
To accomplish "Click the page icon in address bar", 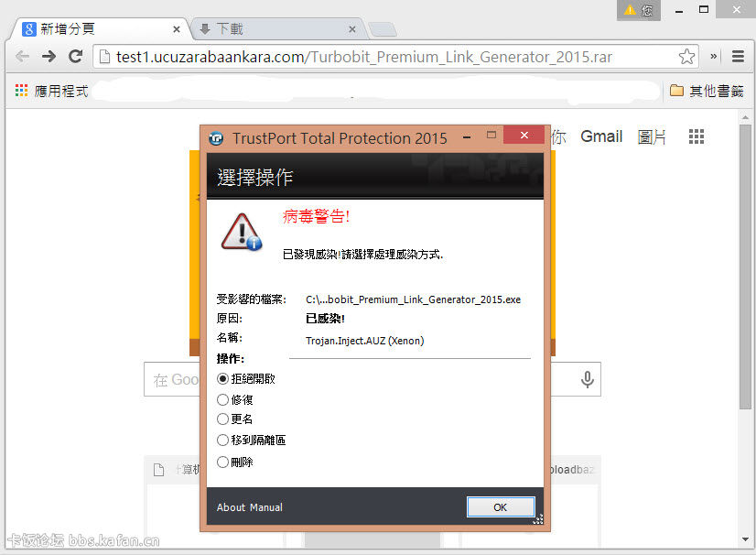I will point(104,57).
